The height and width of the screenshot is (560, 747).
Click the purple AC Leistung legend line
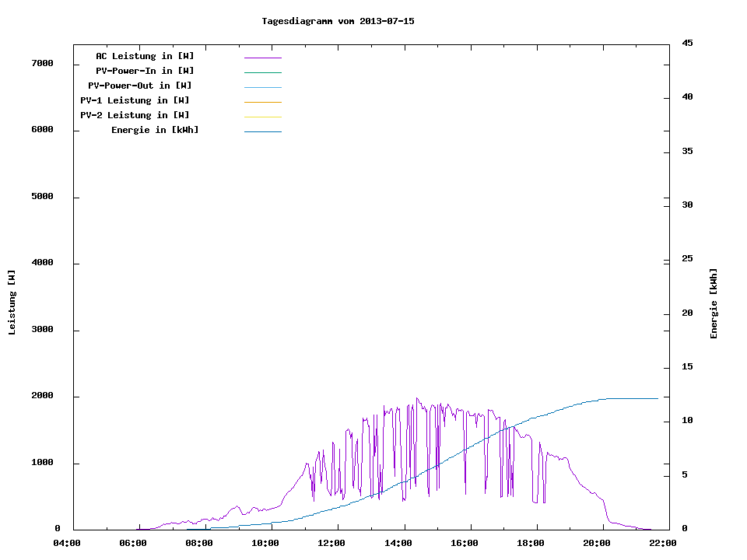262,58
